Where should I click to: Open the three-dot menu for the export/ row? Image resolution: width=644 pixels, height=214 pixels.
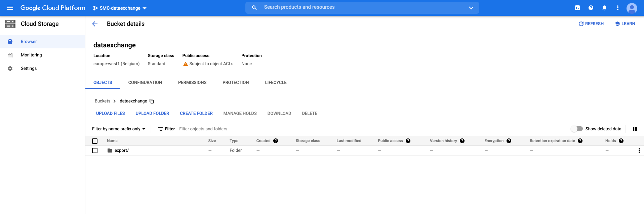click(639, 151)
